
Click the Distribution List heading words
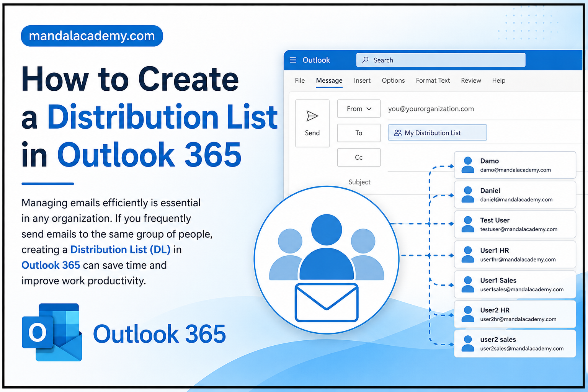tap(163, 117)
